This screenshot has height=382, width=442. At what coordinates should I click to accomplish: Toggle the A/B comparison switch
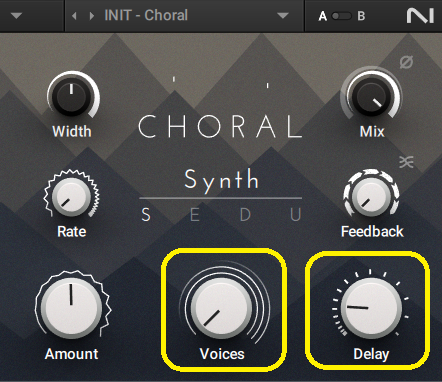tap(341, 16)
